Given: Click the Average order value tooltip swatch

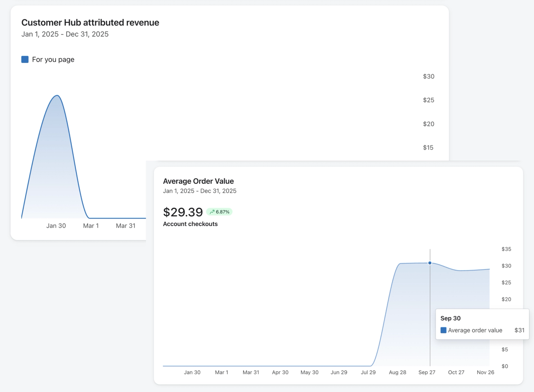Looking at the screenshot, I should click(x=444, y=330).
